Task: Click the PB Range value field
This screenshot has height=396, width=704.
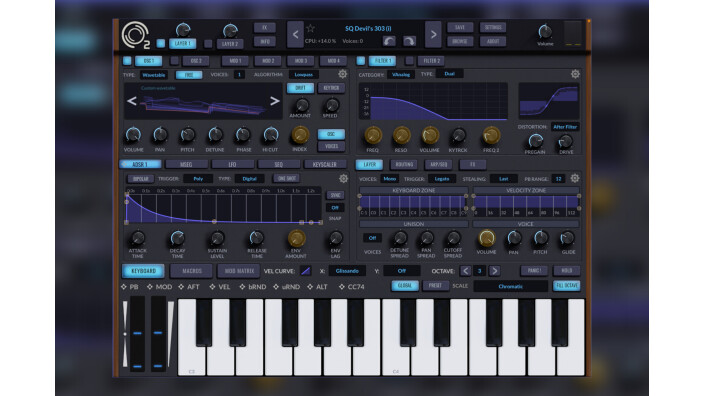Action: 558,179
